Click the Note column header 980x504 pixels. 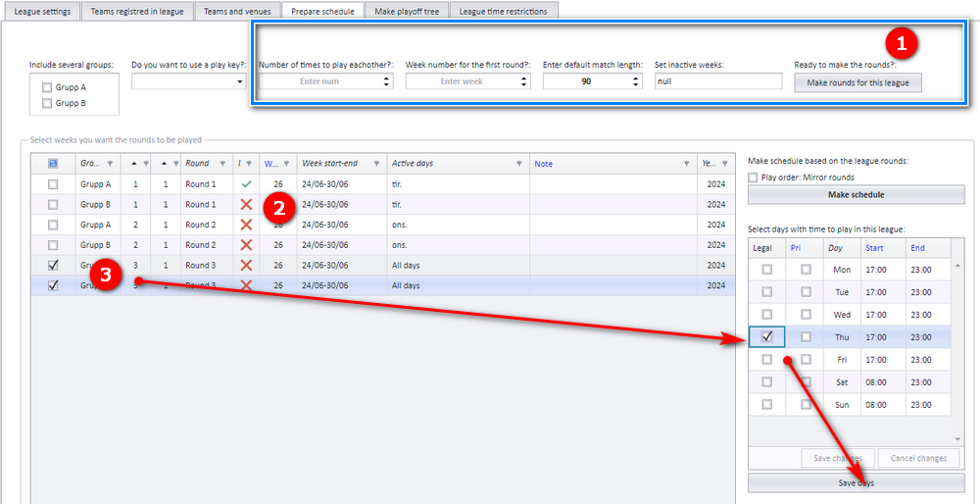click(543, 164)
